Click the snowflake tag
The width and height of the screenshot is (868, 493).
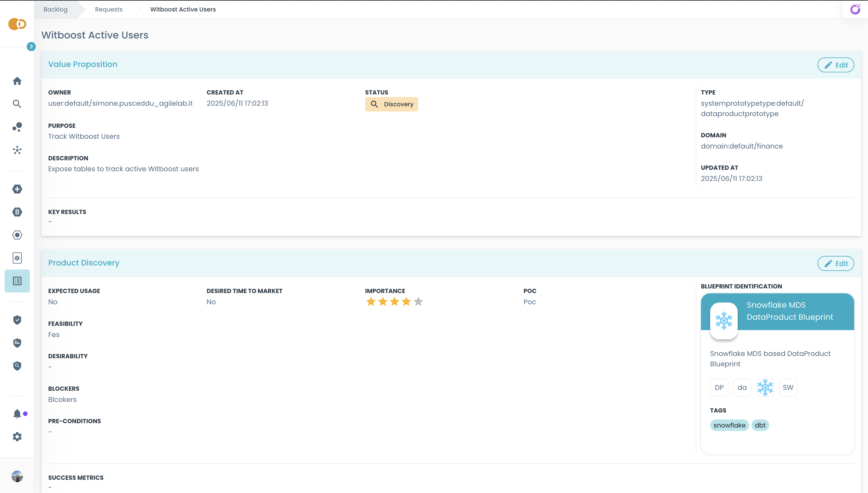tap(729, 425)
